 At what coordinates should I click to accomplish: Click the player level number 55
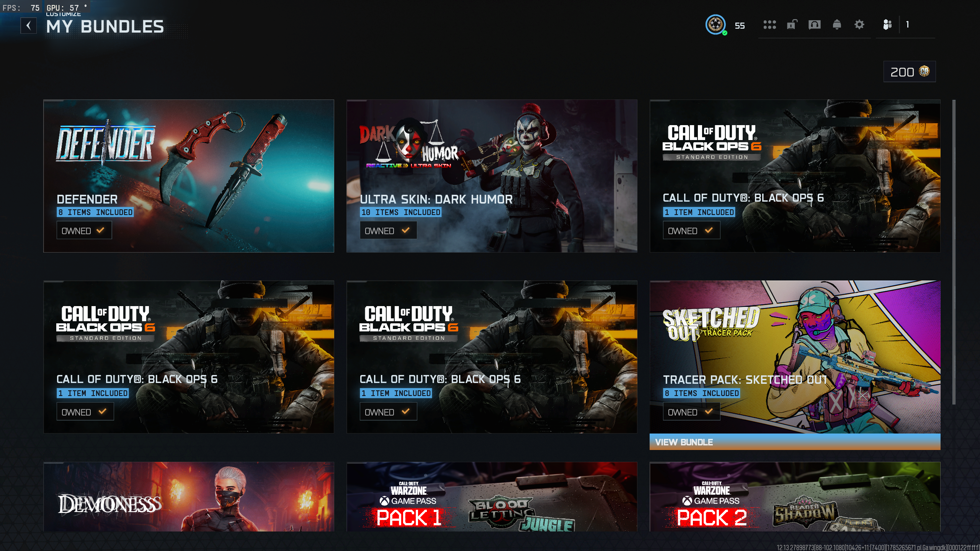(740, 26)
